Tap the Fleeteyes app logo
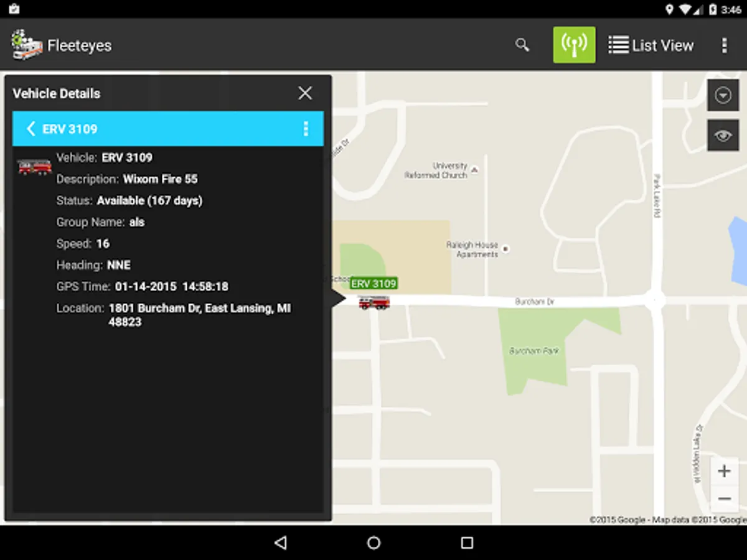The image size is (747, 560). click(x=27, y=45)
